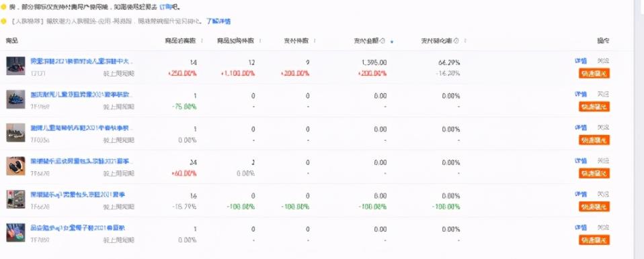Open thumbnail of the last product row
This screenshot has width=644, height=259.
coord(15,232)
